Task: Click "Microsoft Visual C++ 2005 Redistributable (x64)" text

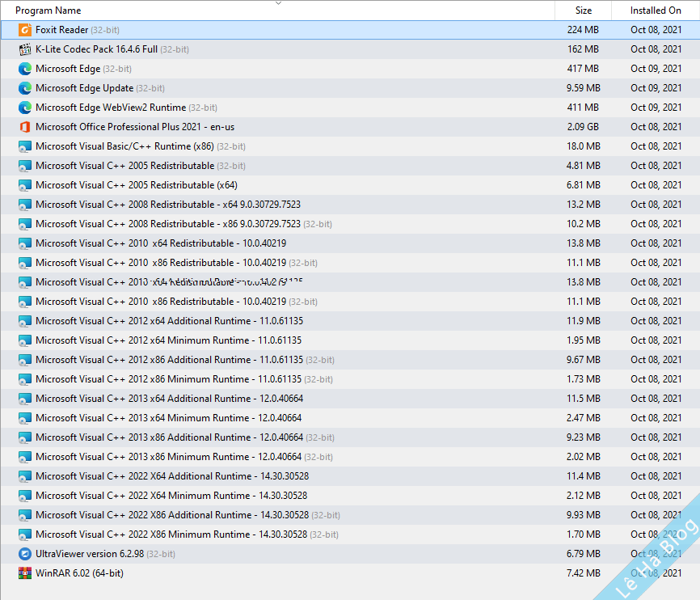Action: pyautogui.click(x=136, y=185)
